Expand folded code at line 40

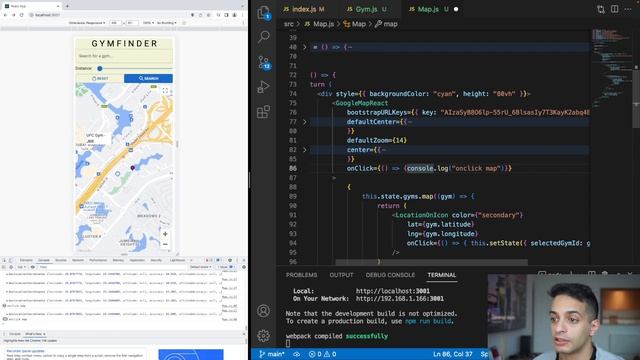(304, 47)
